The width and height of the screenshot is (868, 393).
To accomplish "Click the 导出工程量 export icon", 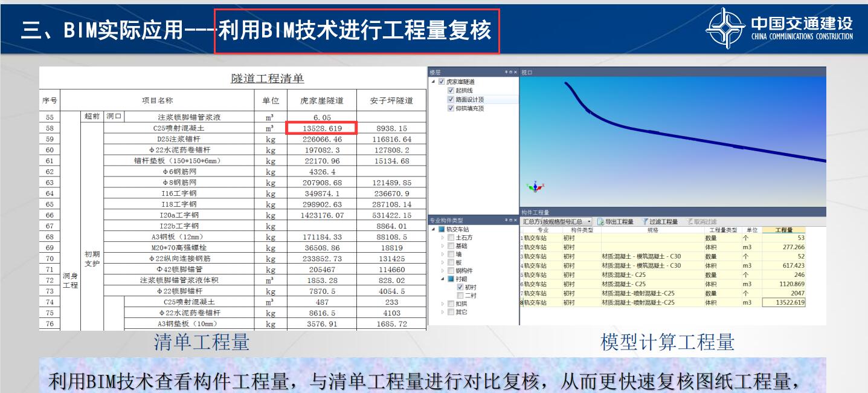I will pyautogui.click(x=600, y=222).
